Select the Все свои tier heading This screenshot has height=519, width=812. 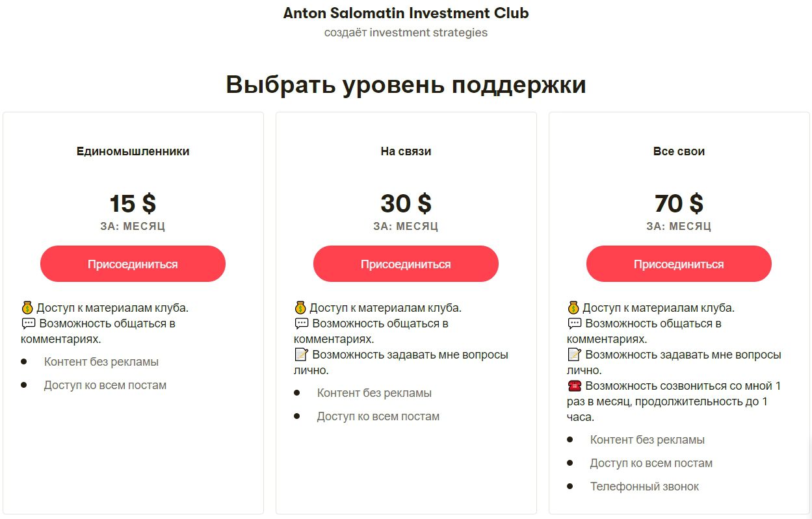pyautogui.click(x=679, y=151)
